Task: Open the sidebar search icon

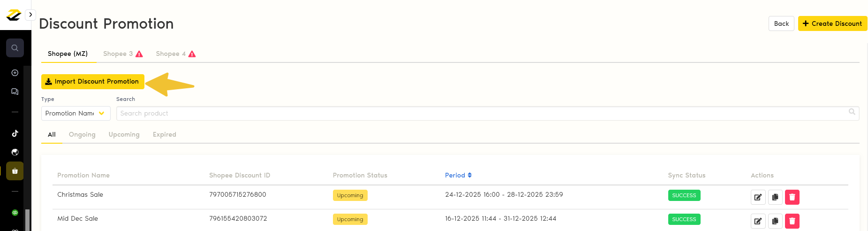Action: (15, 48)
